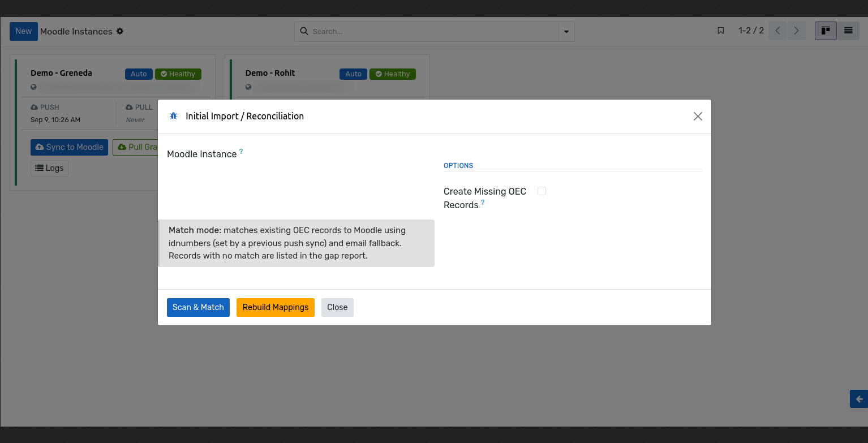Click the Moodle Instances breadcrumb title
Viewport: 868px width, 443px height.
click(x=76, y=31)
